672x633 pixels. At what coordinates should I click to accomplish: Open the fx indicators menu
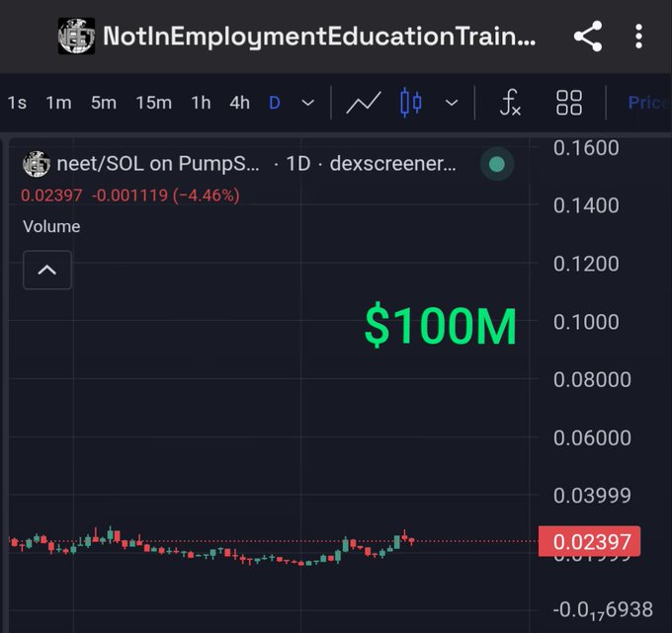tap(510, 103)
